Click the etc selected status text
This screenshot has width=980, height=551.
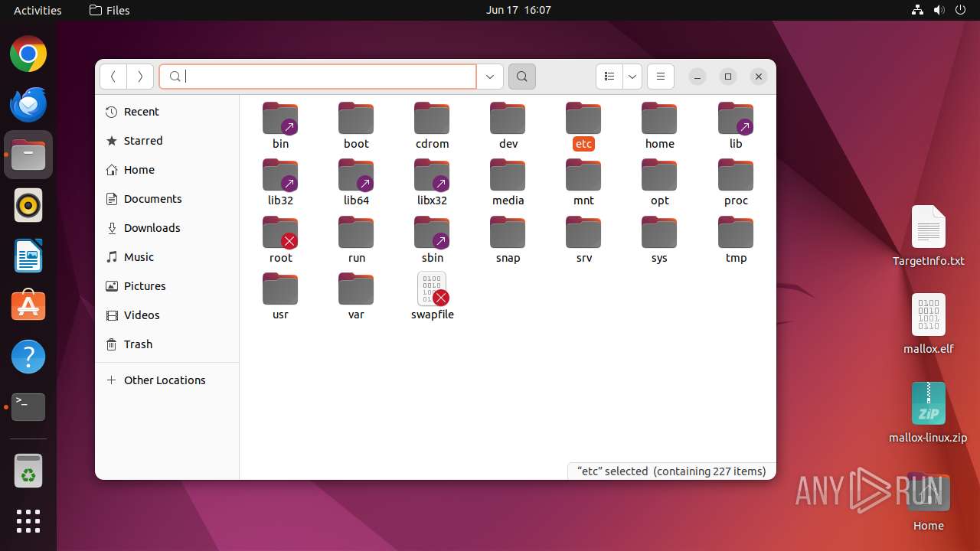click(671, 471)
